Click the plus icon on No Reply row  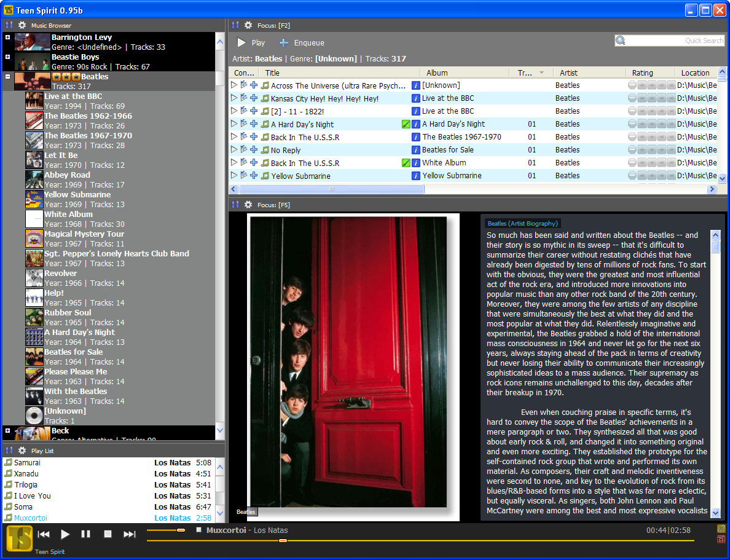[254, 149]
